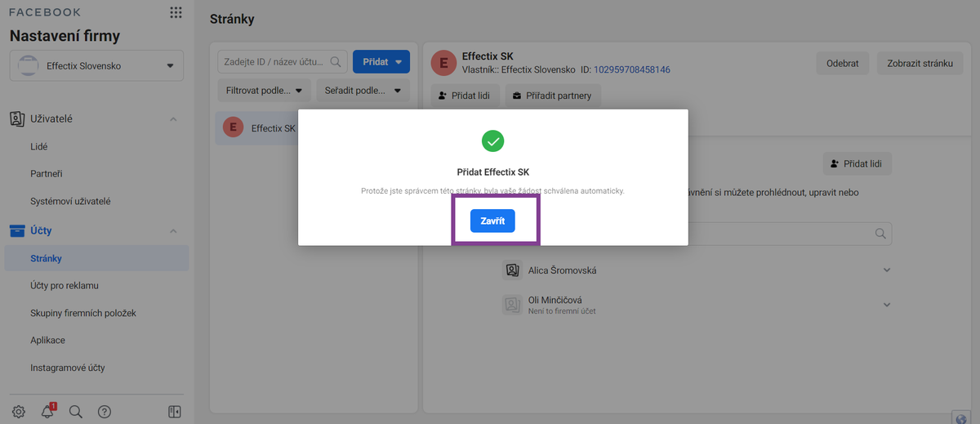
Task: Open settings gear icon at bottom
Action: [x=19, y=412]
